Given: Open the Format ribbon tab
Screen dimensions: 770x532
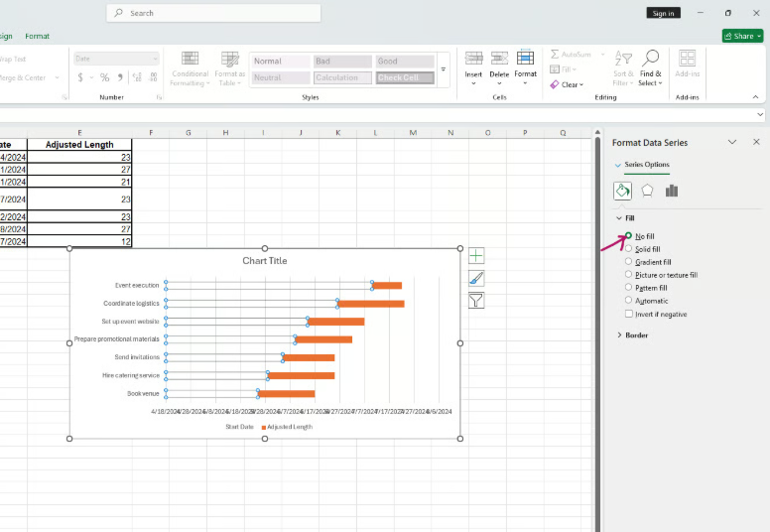Looking at the screenshot, I should tap(37, 36).
